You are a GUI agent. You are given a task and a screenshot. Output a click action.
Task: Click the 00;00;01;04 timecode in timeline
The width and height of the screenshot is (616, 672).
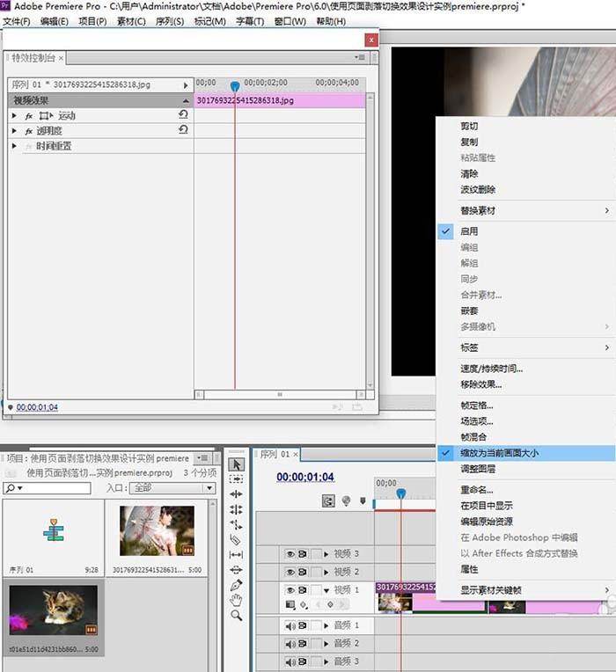pyautogui.click(x=305, y=477)
